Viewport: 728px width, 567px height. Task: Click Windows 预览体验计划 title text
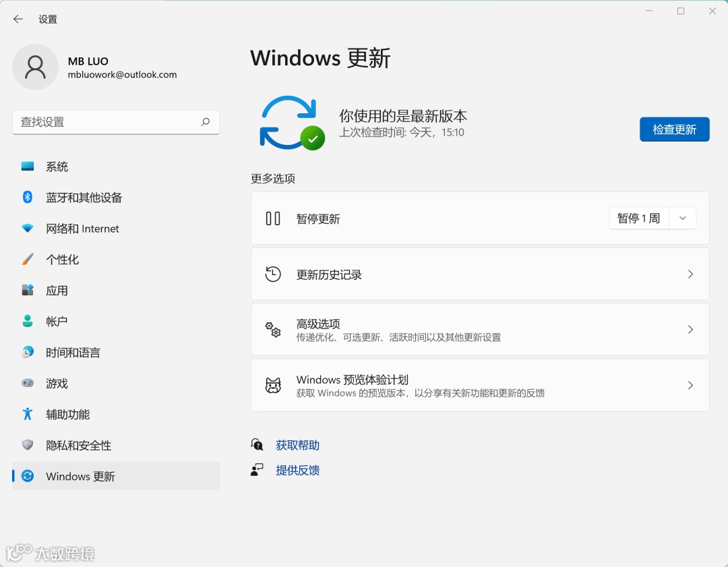[353, 380]
